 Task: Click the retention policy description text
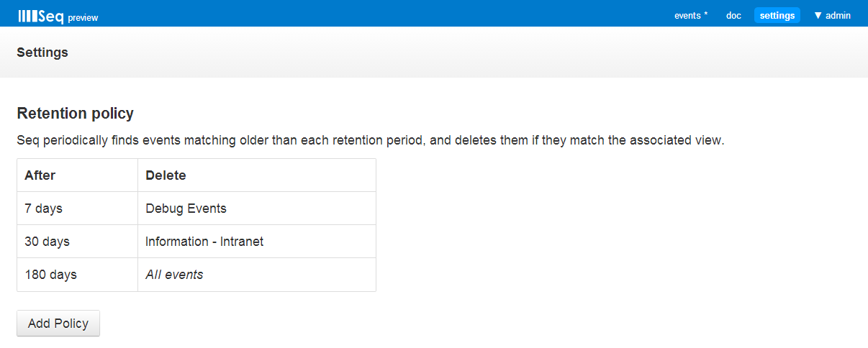click(x=371, y=140)
